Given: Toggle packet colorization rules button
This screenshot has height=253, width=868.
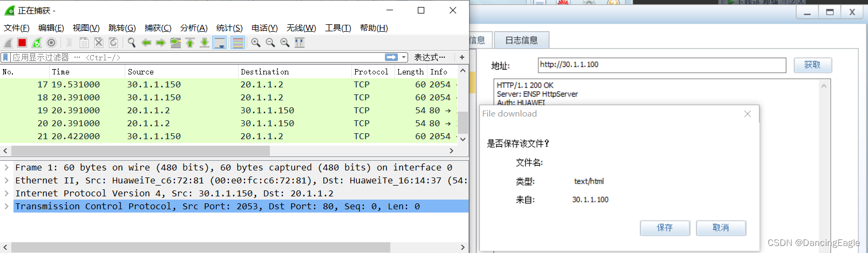Looking at the screenshot, I should (x=238, y=43).
